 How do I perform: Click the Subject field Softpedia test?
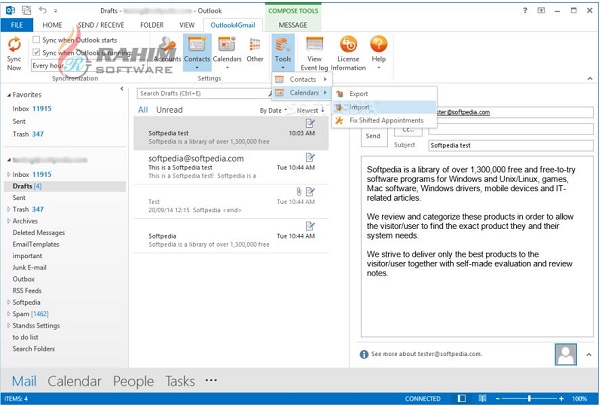click(511, 145)
